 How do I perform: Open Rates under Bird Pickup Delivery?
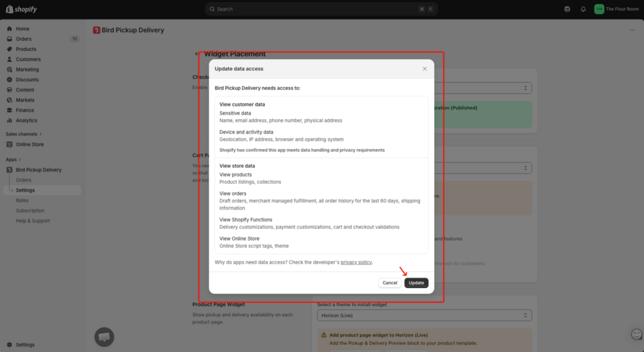(22, 200)
